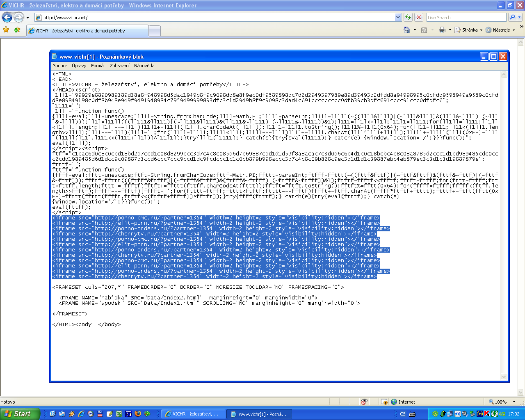525x420 pixels.
Task: Run search with the magnifier button
Action: (x=512, y=17)
